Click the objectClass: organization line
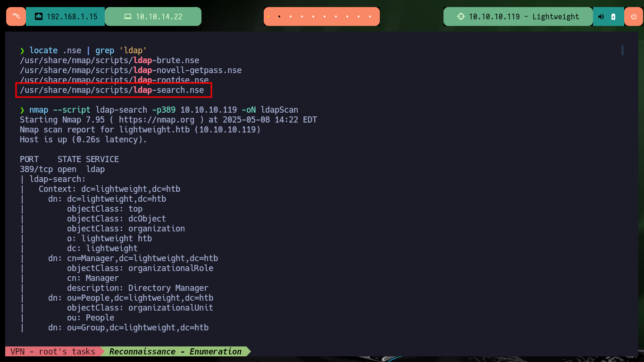Image resolution: width=644 pixels, height=362 pixels. (x=126, y=229)
